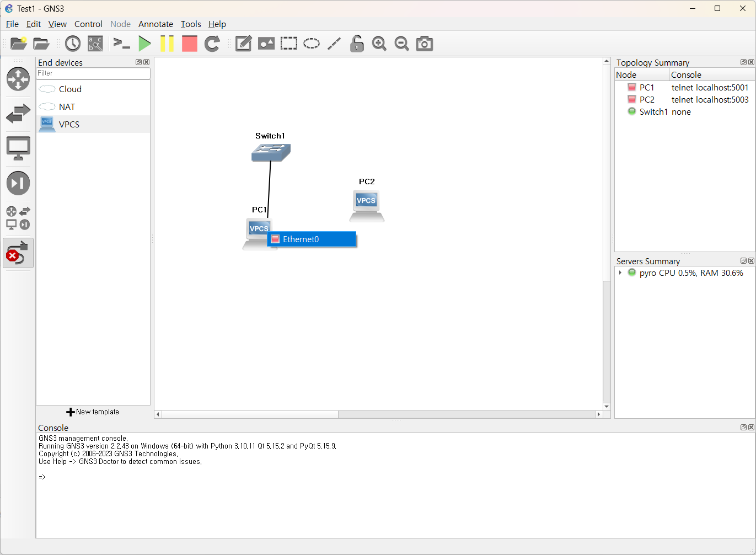Select the VPCS device template
The width and height of the screenshot is (756, 555).
(93, 124)
